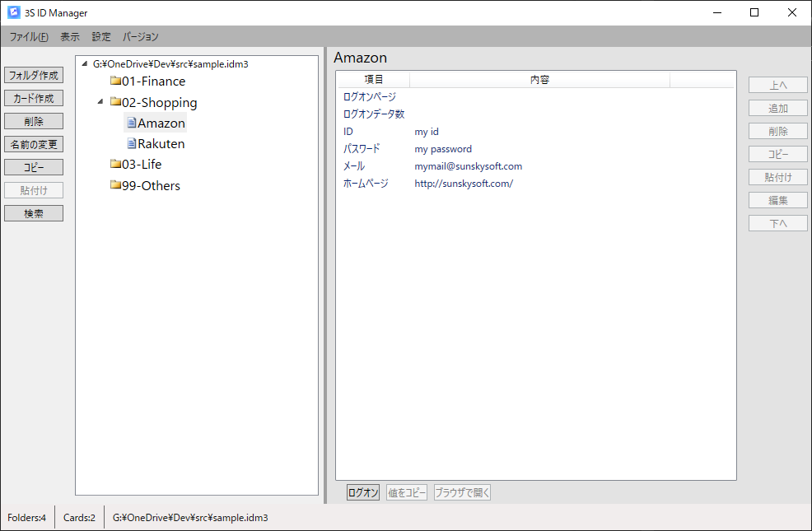The width and height of the screenshot is (812, 531).
Task: Click the 02-Shopping folder icon
Action: click(x=115, y=101)
